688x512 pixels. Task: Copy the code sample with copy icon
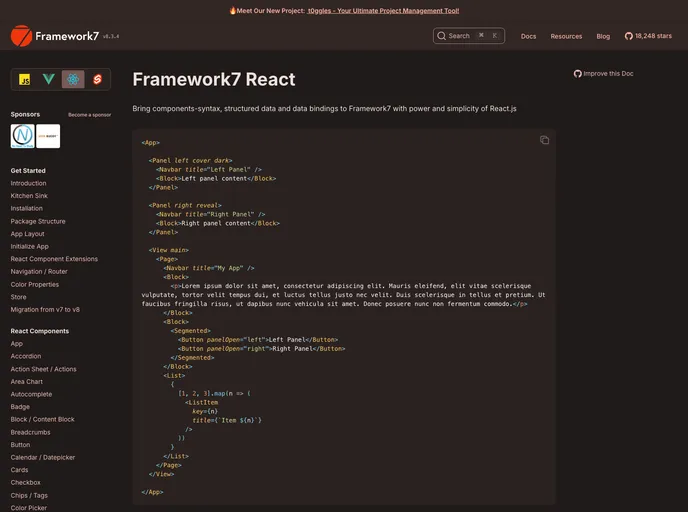click(x=544, y=140)
